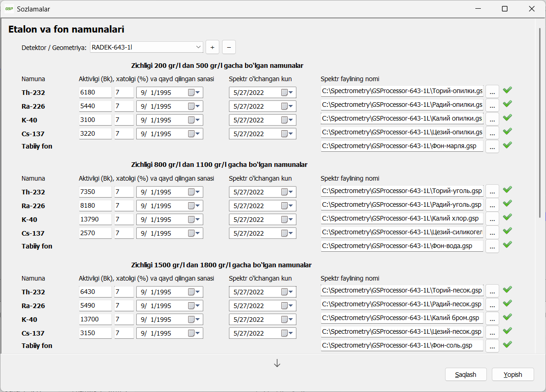Viewport: 546px width, 392px height.
Task: Click Yopish button to close dialog
Action: 513,375
